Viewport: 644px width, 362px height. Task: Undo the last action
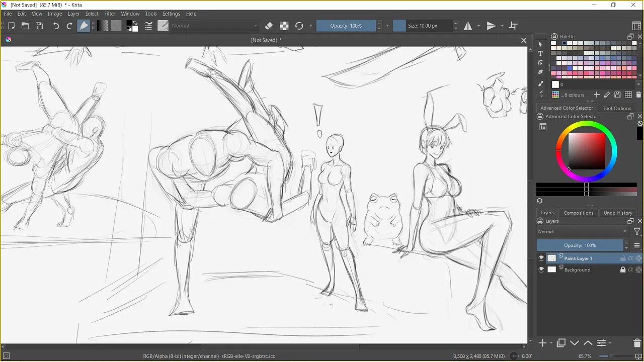pos(56,26)
